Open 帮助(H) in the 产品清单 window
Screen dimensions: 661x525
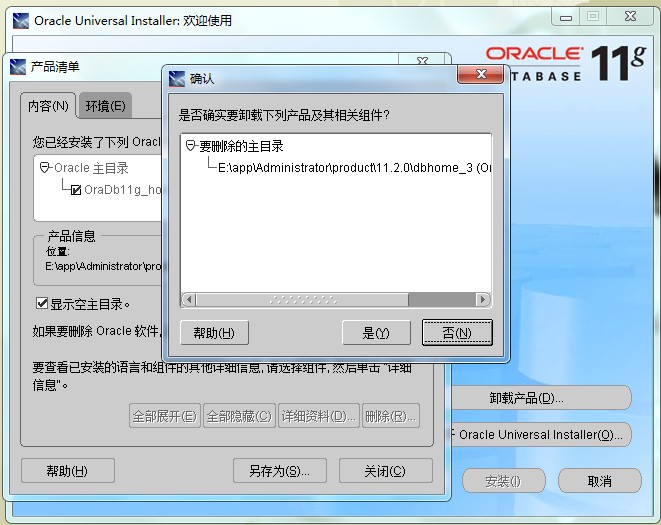pyautogui.click(x=67, y=471)
